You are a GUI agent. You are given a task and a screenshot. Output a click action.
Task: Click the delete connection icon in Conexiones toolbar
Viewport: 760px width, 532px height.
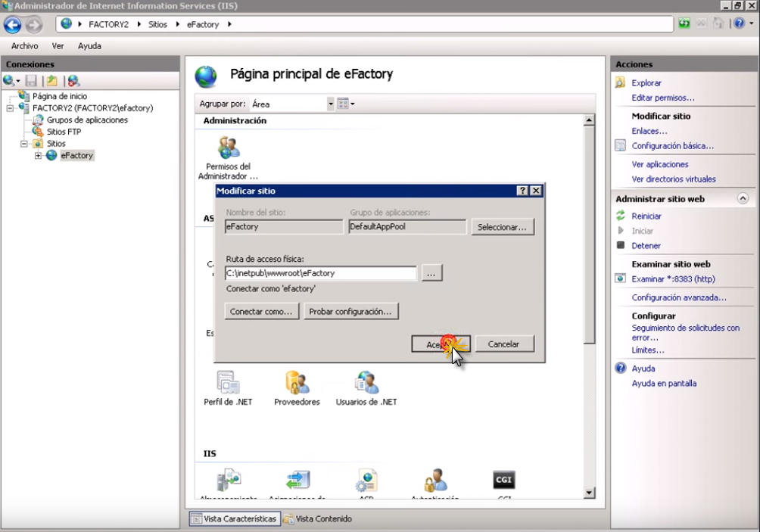(73, 81)
